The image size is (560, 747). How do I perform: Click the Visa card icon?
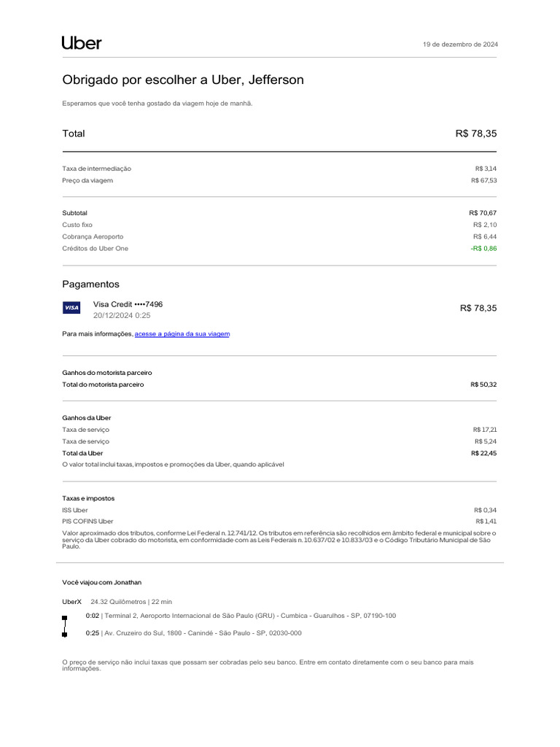[71, 308]
